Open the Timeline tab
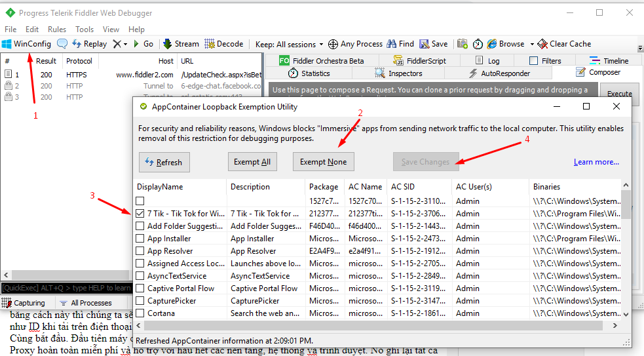 tap(609, 61)
